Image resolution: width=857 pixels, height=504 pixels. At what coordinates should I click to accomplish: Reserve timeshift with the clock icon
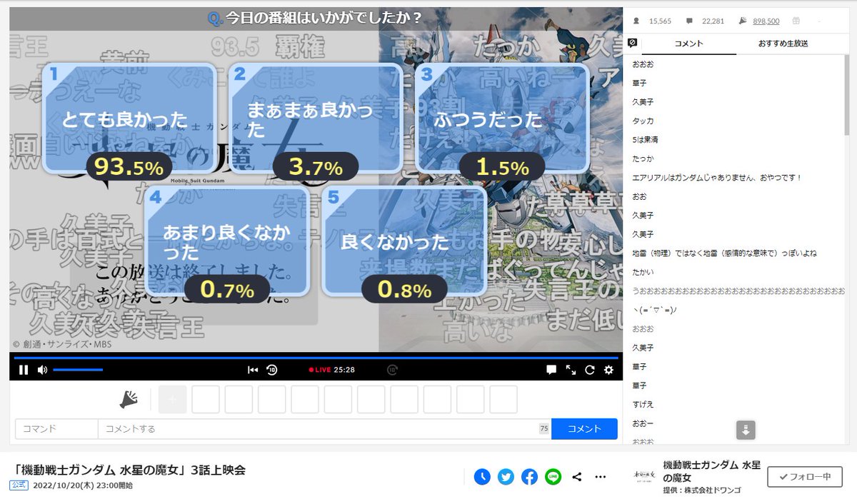(482, 477)
